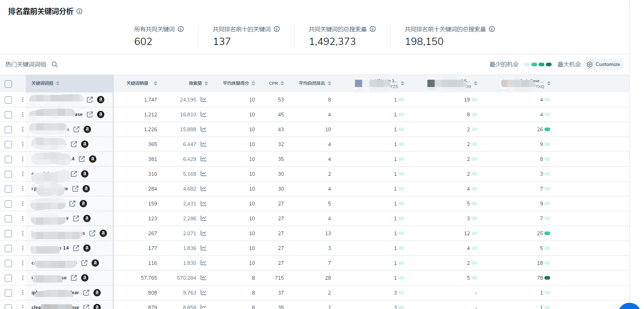Open trend chart for 2,431 search volume
The image size is (644, 309).
pyautogui.click(x=204, y=203)
